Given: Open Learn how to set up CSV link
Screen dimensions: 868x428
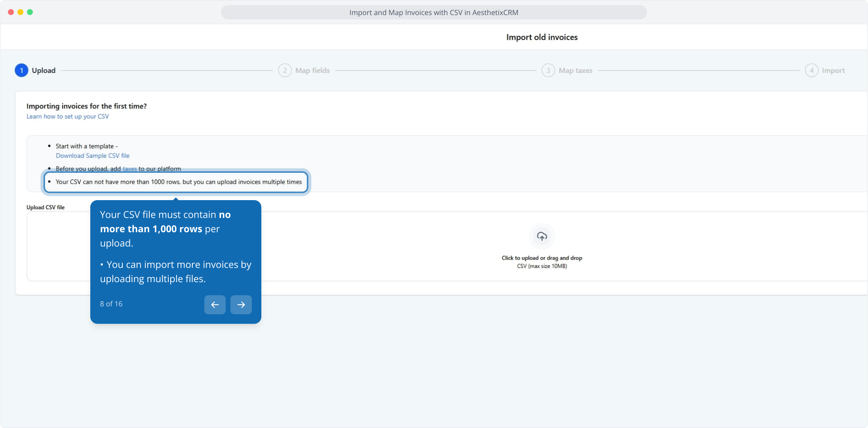Looking at the screenshot, I should [x=67, y=117].
